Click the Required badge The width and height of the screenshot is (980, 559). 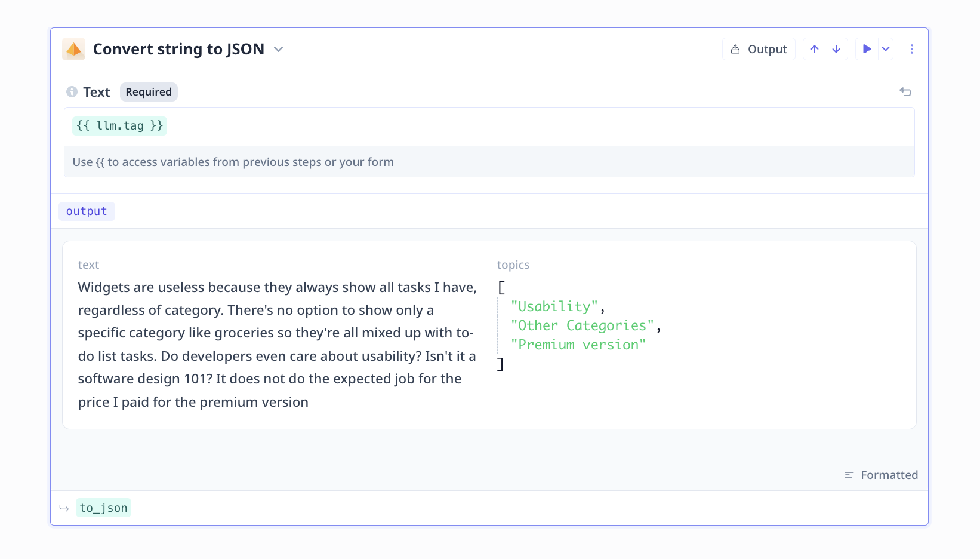(x=149, y=92)
